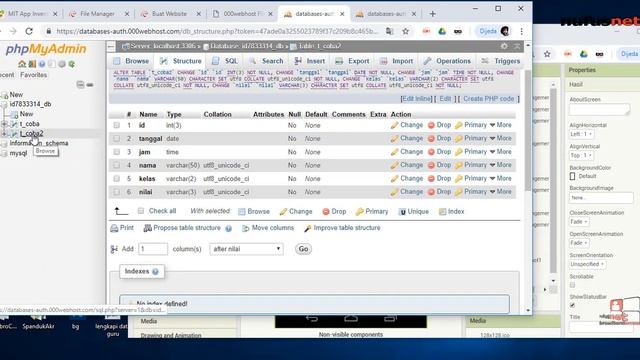Click the Create PHP code link

pyautogui.click(x=489, y=99)
